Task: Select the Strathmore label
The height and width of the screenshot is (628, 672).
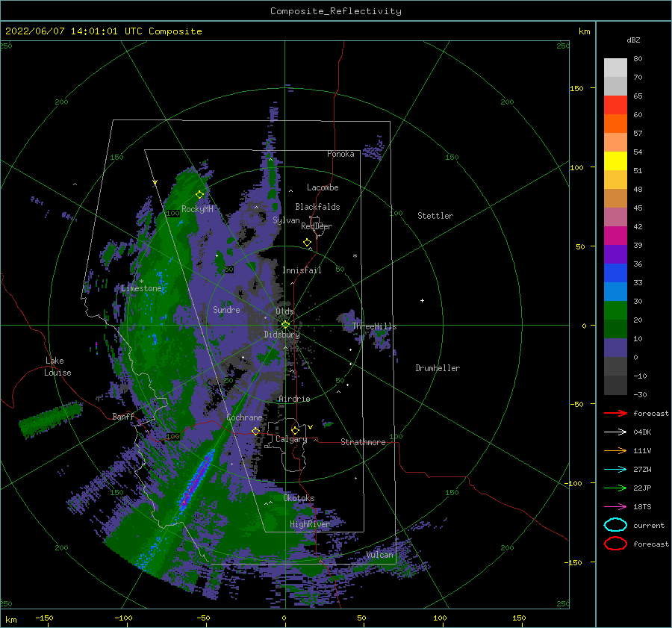Action: 363,442
